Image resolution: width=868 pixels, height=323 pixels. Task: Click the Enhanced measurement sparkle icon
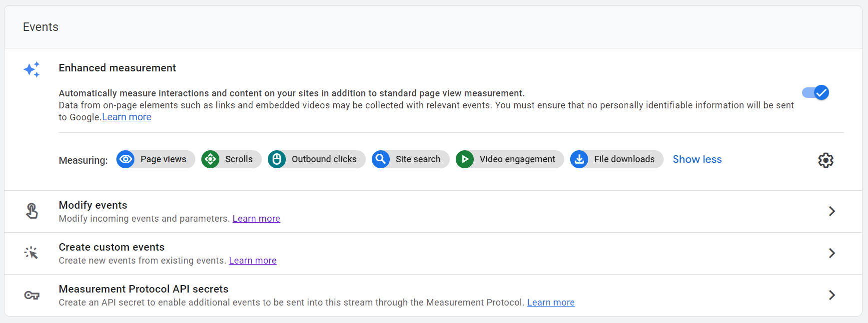[x=31, y=69]
